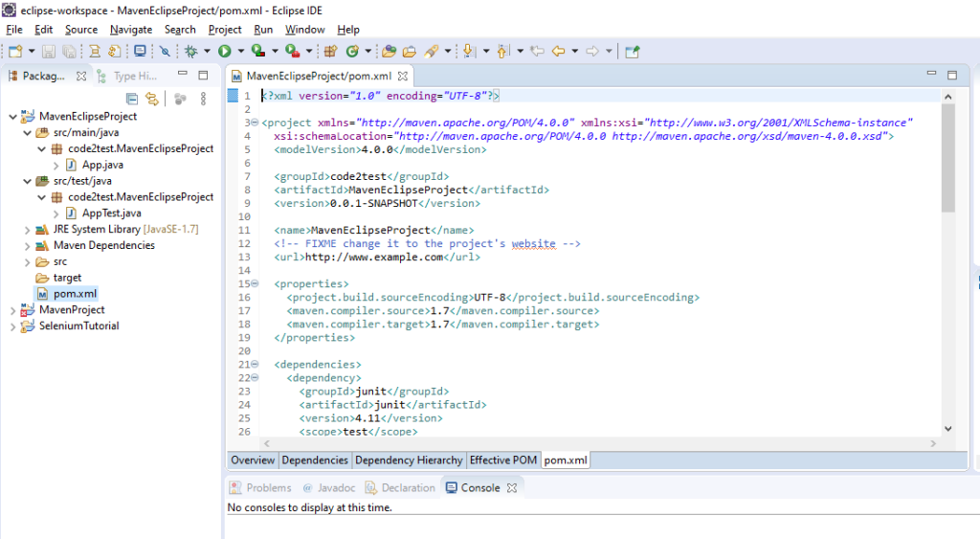Select the target folder in tree
This screenshot has width=980, height=539.
(x=67, y=278)
